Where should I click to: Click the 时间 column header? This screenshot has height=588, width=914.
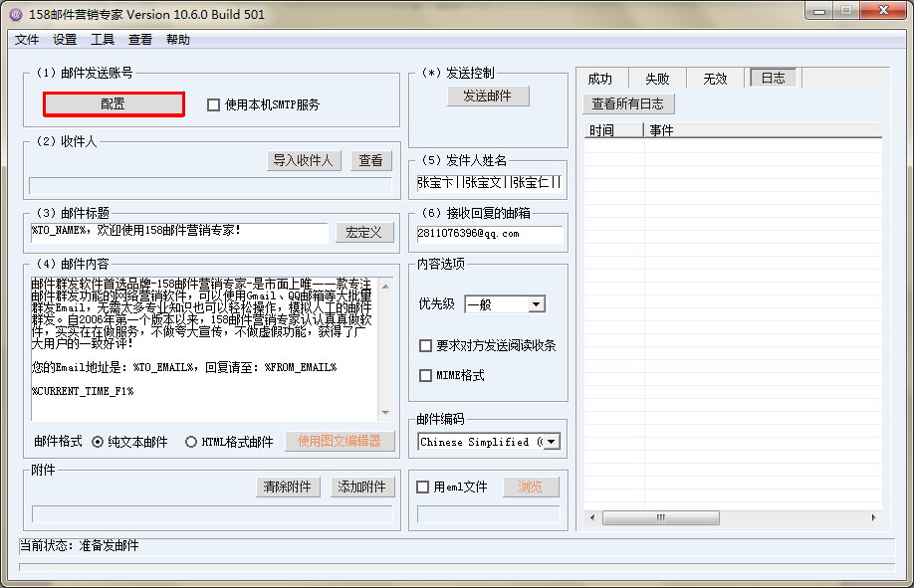[613, 130]
